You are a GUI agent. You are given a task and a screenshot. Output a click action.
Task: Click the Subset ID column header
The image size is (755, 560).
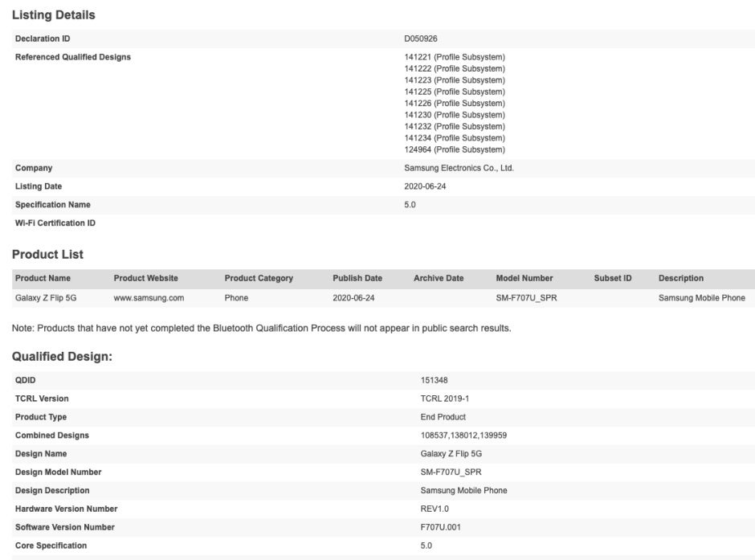click(x=613, y=278)
